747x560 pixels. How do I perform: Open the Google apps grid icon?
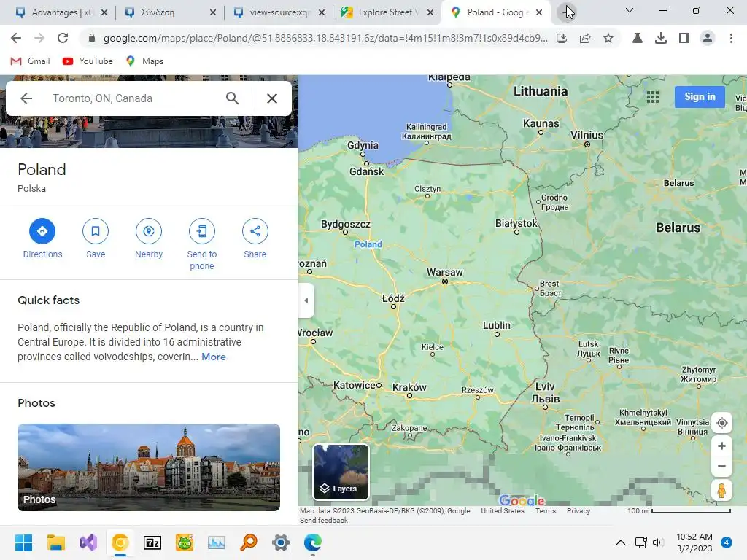653,97
